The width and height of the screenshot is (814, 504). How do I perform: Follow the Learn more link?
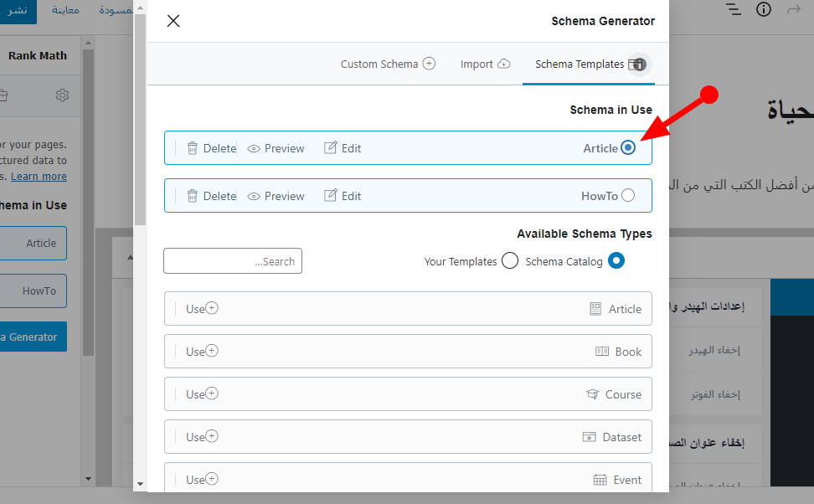click(x=39, y=177)
